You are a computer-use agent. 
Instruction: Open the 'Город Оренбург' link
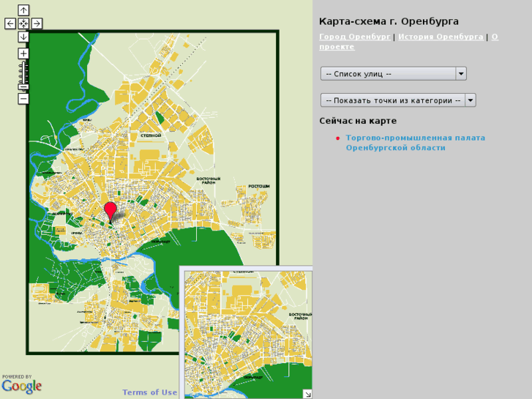tap(355, 37)
